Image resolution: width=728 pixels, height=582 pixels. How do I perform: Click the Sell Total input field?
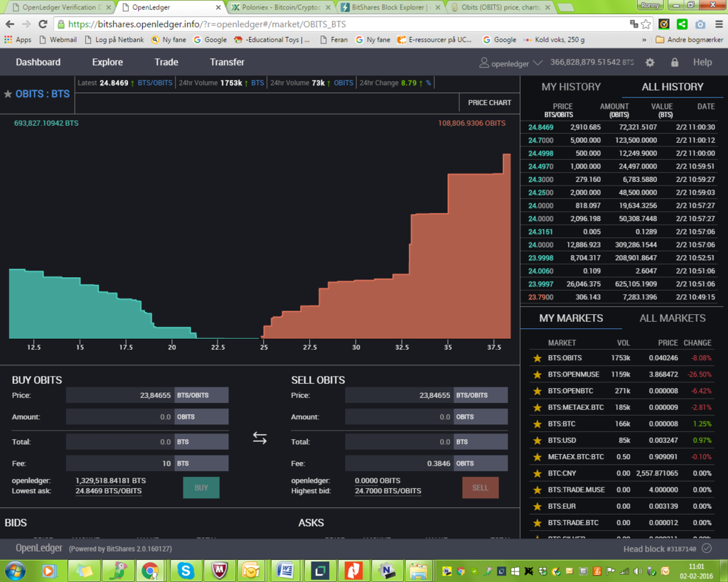[x=400, y=442]
